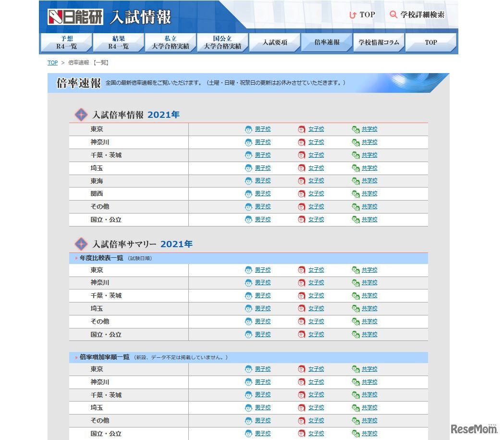504x440 pixels.
Task: Click the 日能研 logo
Action: (x=75, y=17)
